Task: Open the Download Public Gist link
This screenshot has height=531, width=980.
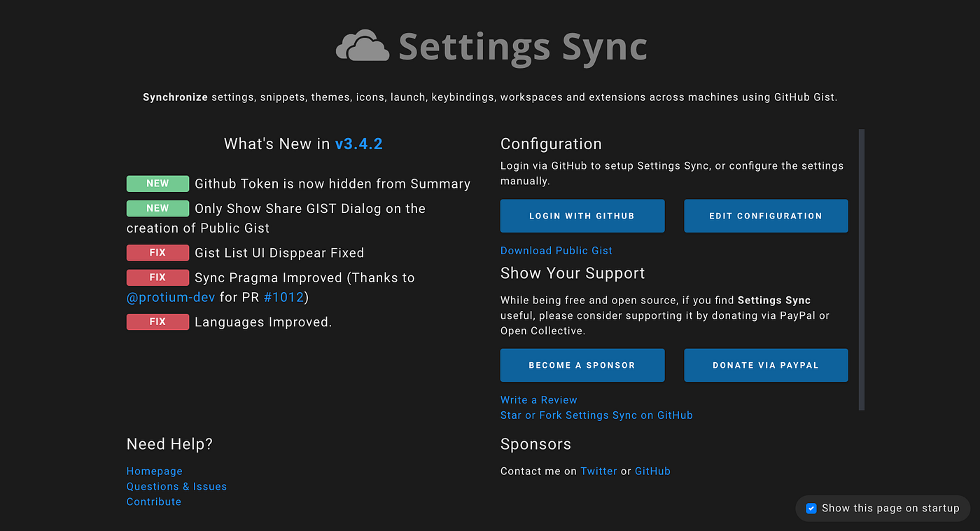Action: (556, 250)
